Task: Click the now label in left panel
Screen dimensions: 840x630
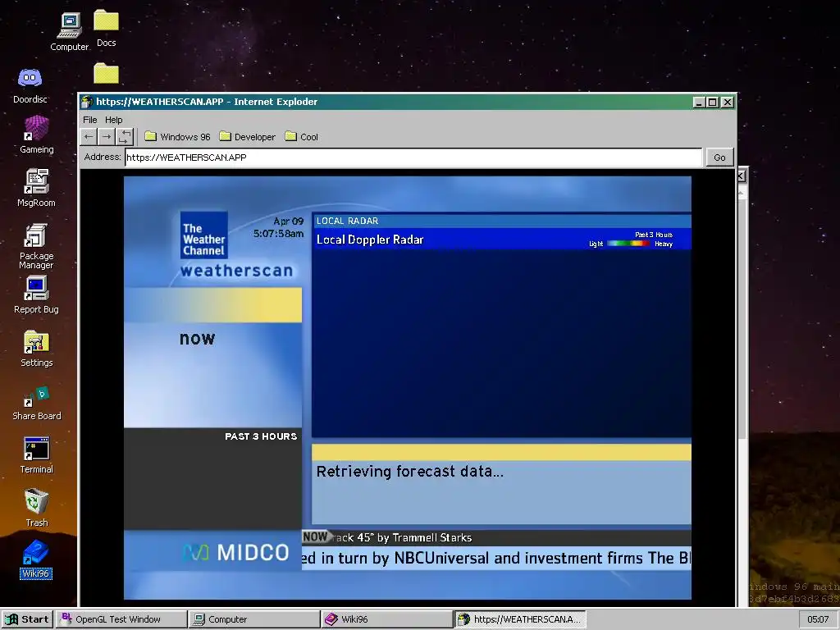Action: coord(197,339)
